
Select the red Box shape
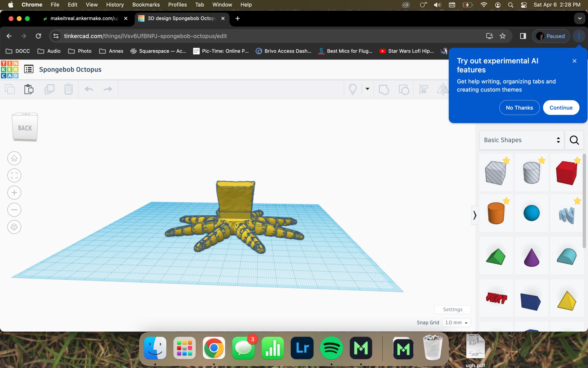566,173
